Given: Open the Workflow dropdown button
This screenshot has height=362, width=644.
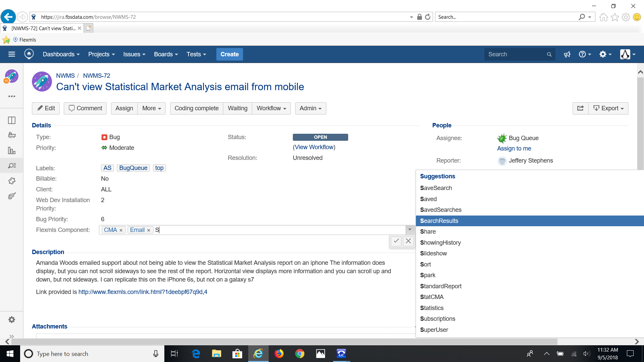Looking at the screenshot, I should pyautogui.click(x=271, y=108).
